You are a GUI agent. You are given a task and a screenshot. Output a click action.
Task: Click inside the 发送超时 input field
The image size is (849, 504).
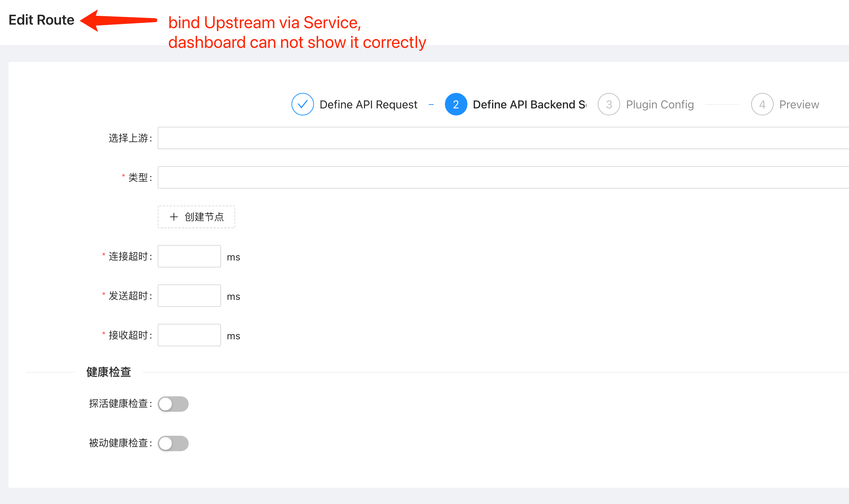tap(189, 296)
